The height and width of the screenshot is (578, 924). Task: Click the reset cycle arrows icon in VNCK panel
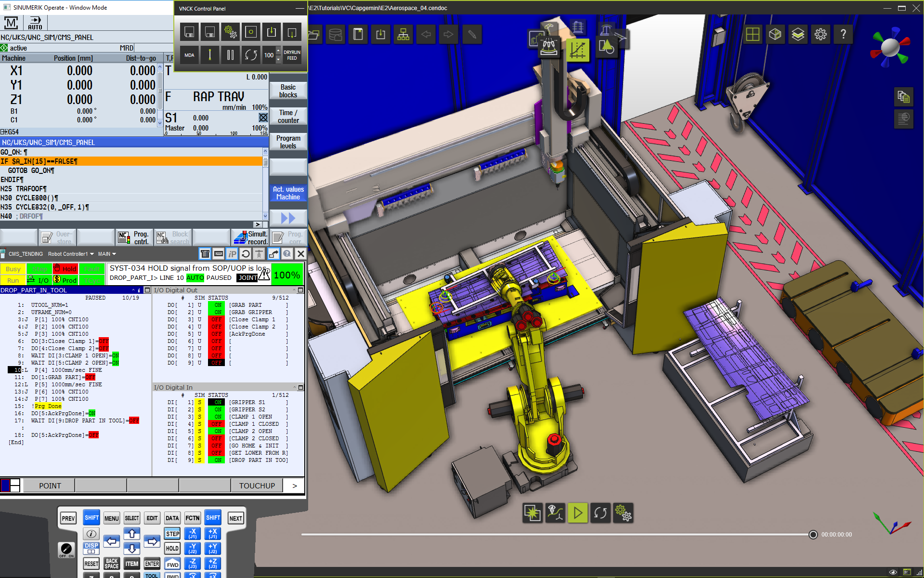point(251,55)
